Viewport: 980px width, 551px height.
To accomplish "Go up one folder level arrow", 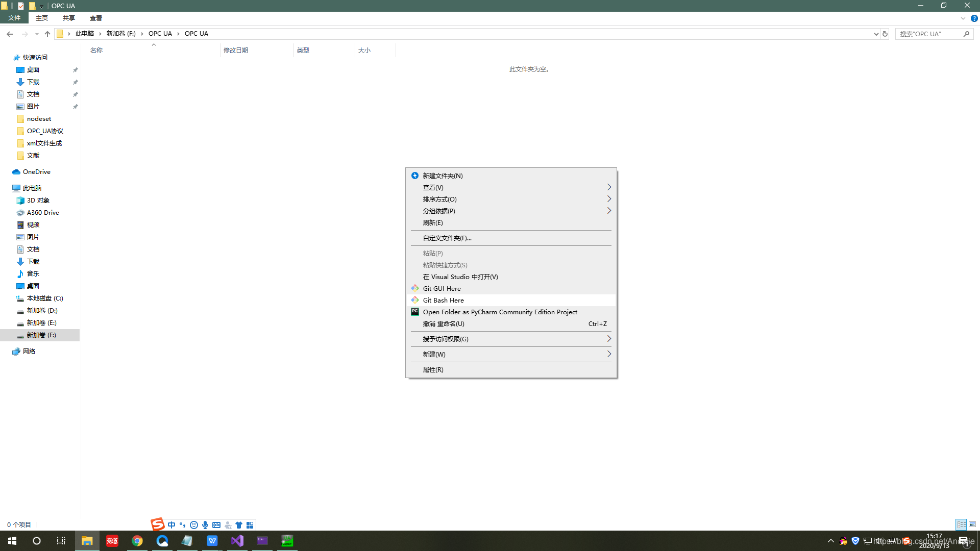I will coord(47,34).
